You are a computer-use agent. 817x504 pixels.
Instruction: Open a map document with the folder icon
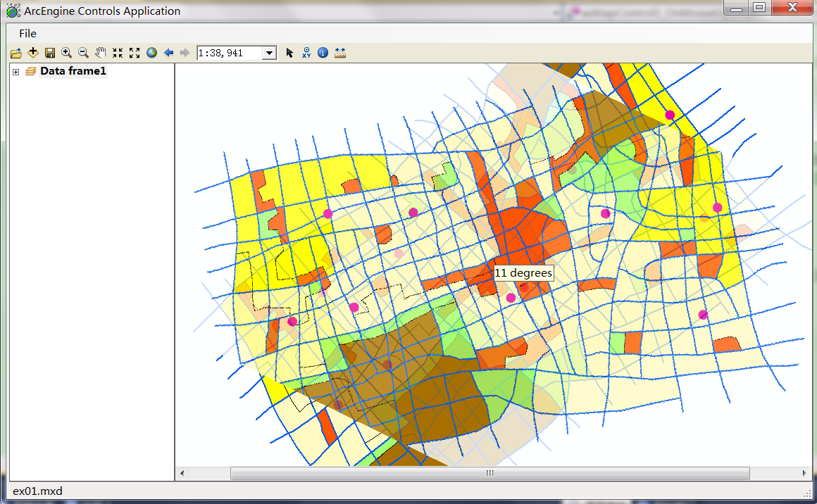pyautogui.click(x=16, y=53)
